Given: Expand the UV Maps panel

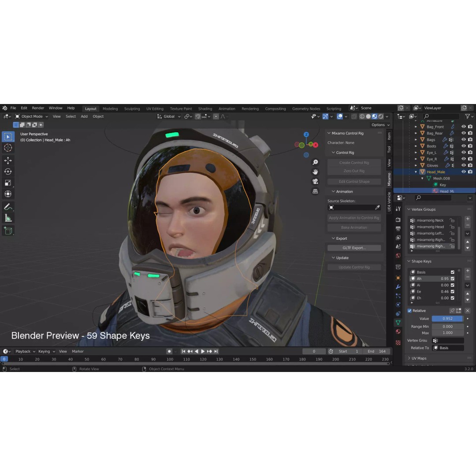Looking at the screenshot, I should [x=409, y=358].
